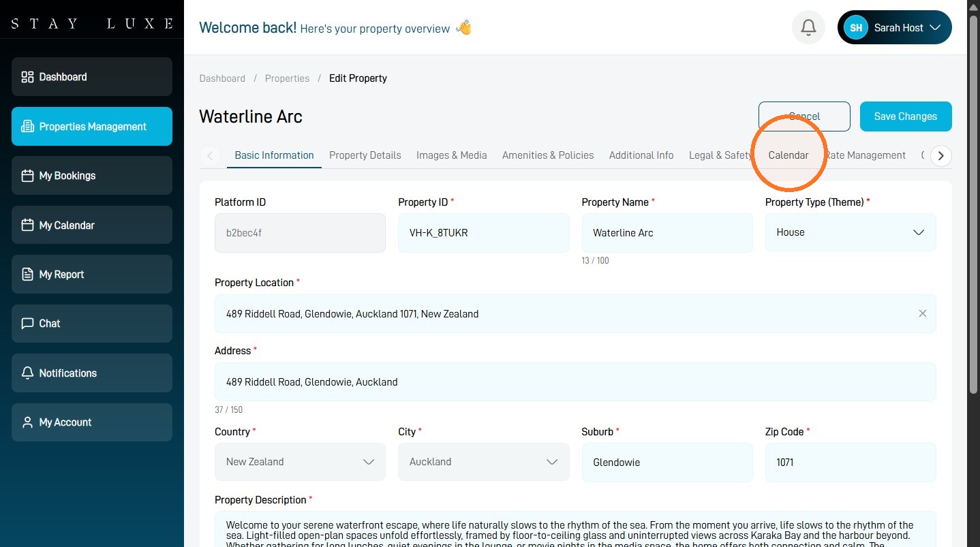This screenshot has height=547, width=980.
Task: Go to Dashboard in the sidebar
Action: [x=92, y=77]
